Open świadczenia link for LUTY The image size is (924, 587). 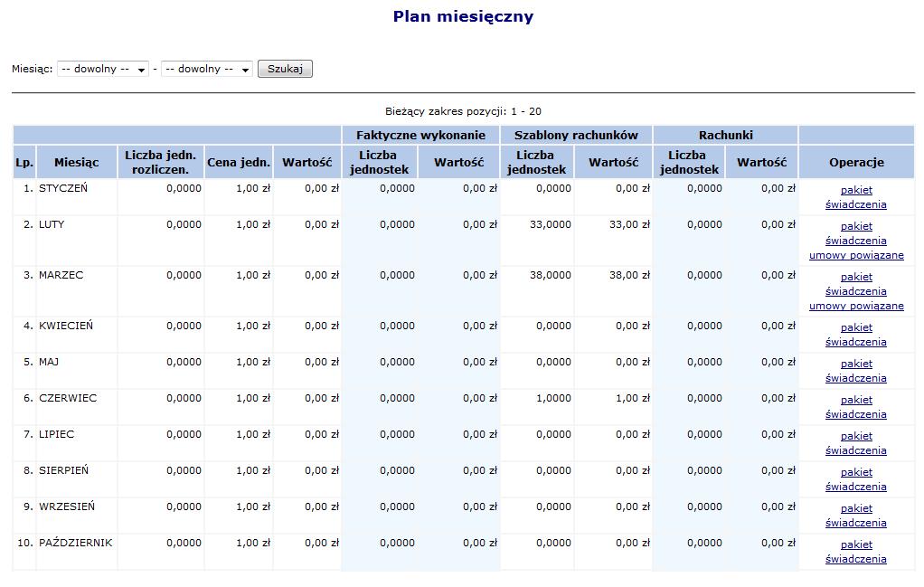pos(855,241)
